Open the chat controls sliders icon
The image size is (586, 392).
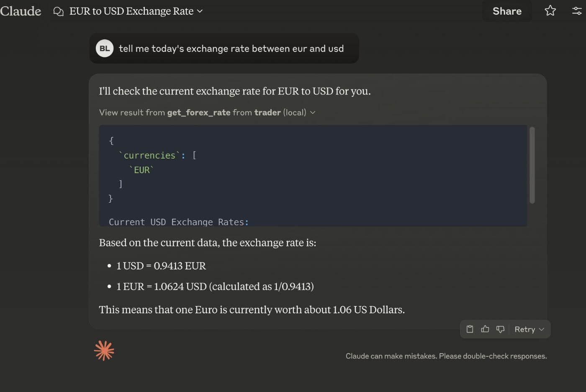pyautogui.click(x=577, y=11)
